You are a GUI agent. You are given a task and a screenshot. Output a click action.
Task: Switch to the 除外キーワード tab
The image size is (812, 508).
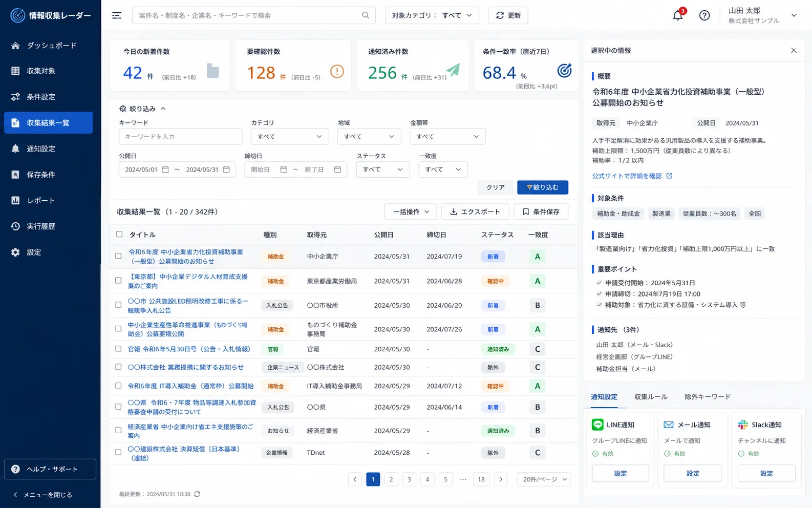(x=708, y=397)
